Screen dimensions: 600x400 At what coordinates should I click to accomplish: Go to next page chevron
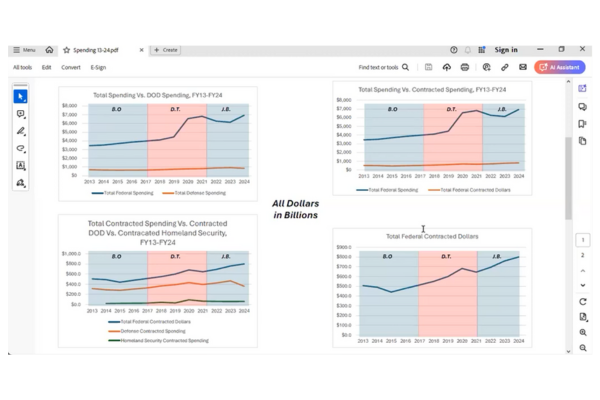tap(583, 285)
